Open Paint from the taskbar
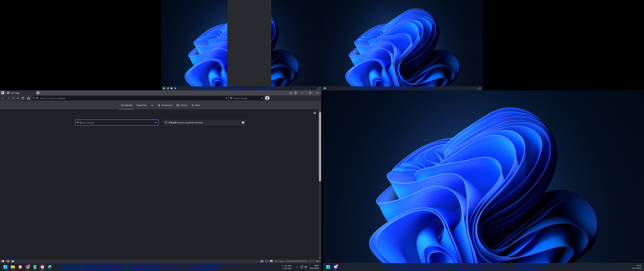Viewport: 644px width, 271px height. click(50, 267)
